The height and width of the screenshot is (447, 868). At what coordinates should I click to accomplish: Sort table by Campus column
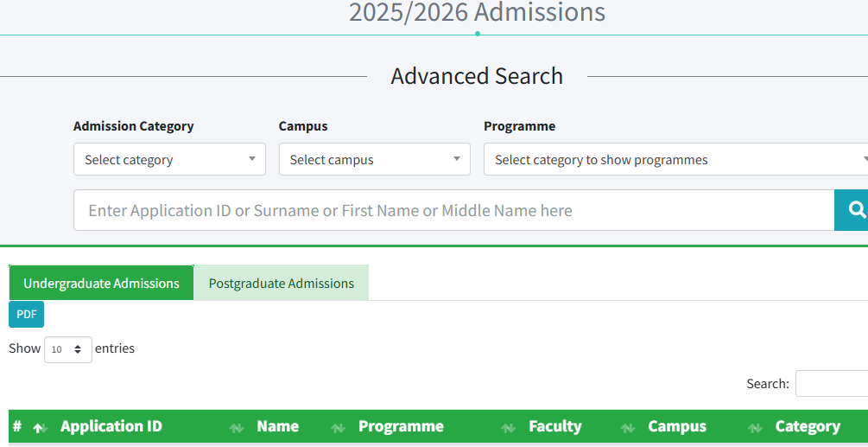pos(677,426)
